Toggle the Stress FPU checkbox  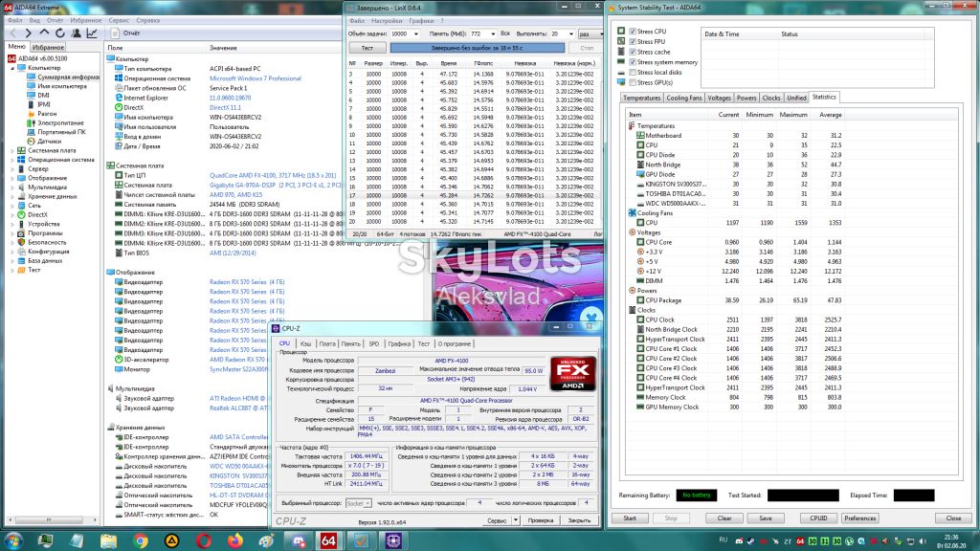(x=633, y=41)
